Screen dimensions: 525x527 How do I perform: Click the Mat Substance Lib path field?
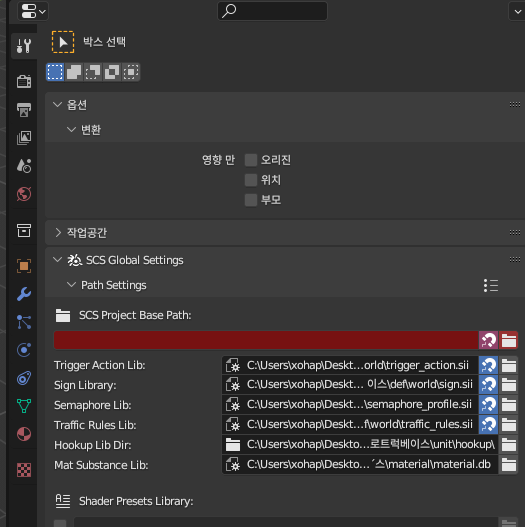click(360, 465)
